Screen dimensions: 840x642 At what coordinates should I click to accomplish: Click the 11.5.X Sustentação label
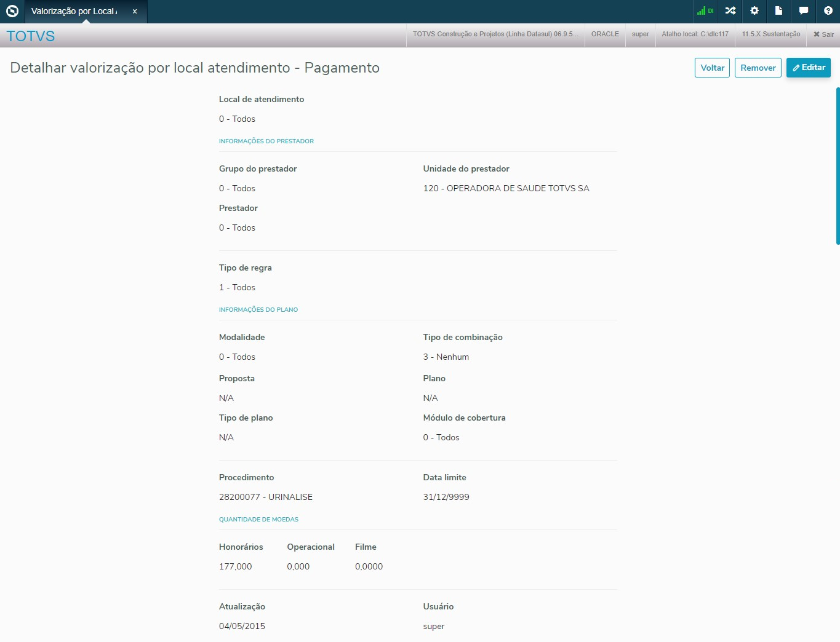coord(771,34)
